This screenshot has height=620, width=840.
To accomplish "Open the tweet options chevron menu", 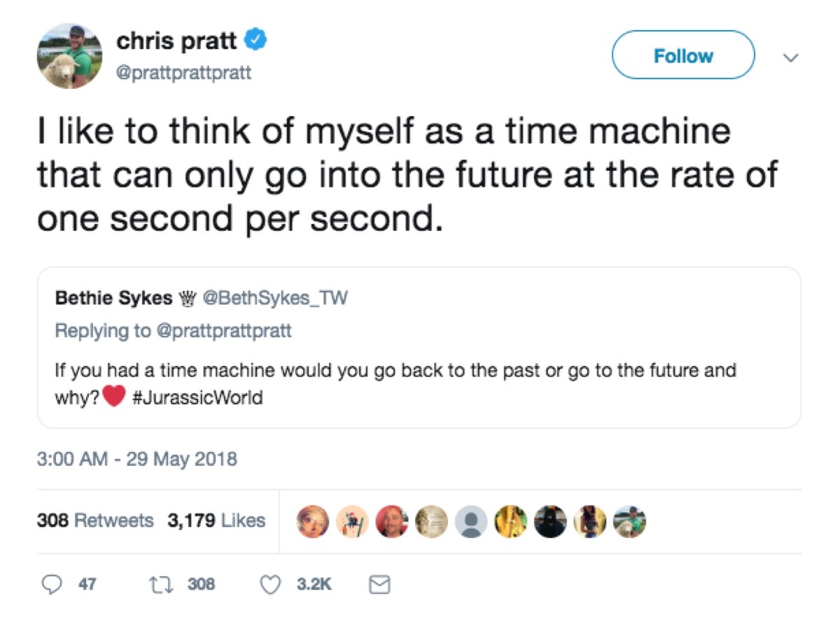I will 790,56.
